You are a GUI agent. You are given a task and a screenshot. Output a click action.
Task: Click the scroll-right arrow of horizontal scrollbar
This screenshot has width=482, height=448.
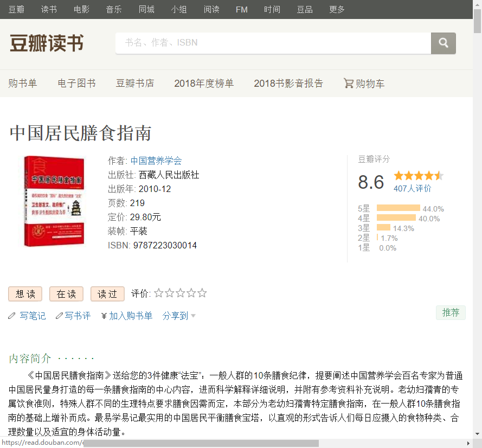point(468,443)
